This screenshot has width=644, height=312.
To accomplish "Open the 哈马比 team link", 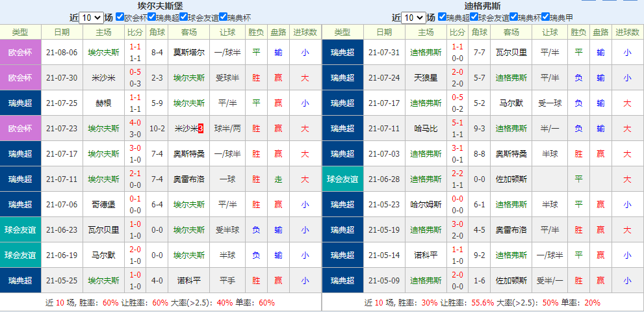I will (426, 129).
